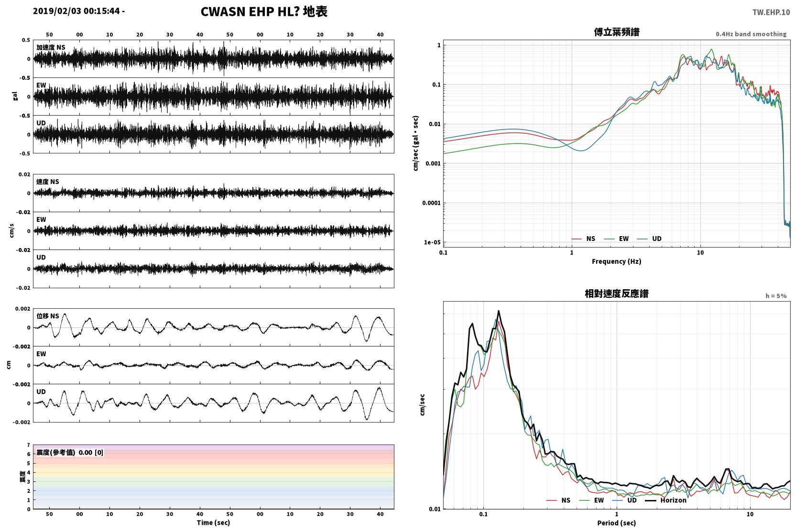Click the 位移 NS displacement trace

click(x=214, y=327)
